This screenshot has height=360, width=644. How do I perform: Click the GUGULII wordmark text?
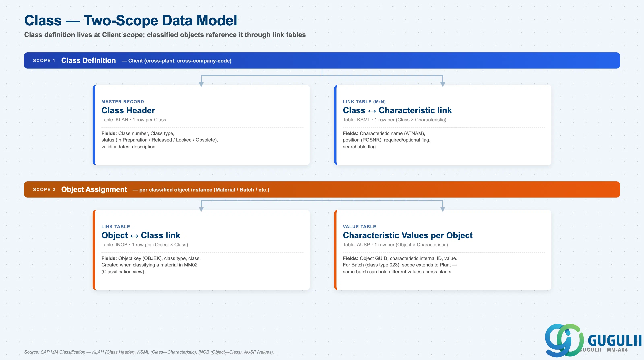click(x=614, y=340)
